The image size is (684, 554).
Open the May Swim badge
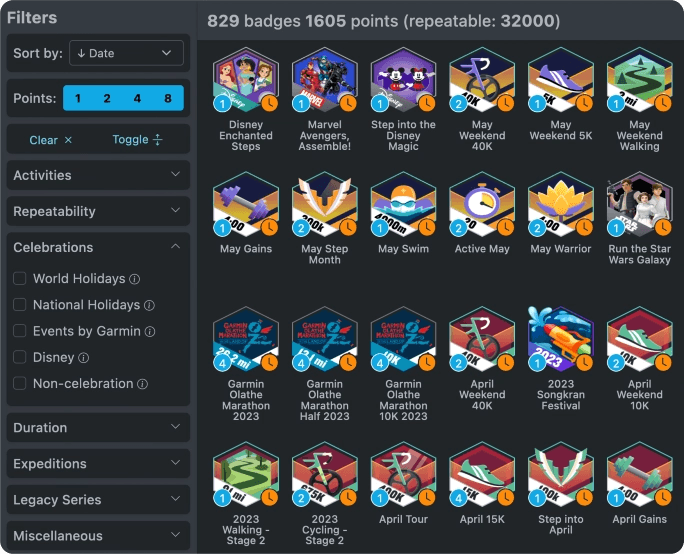point(403,204)
